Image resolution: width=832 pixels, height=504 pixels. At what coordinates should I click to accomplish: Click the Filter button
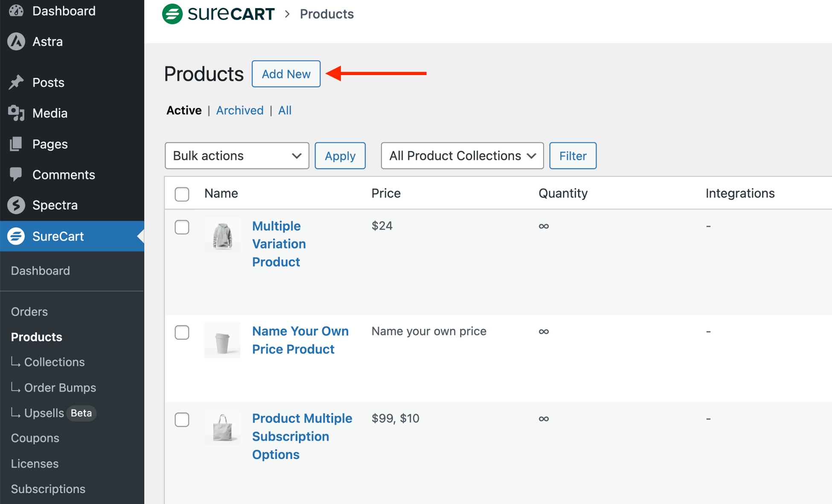click(573, 156)
